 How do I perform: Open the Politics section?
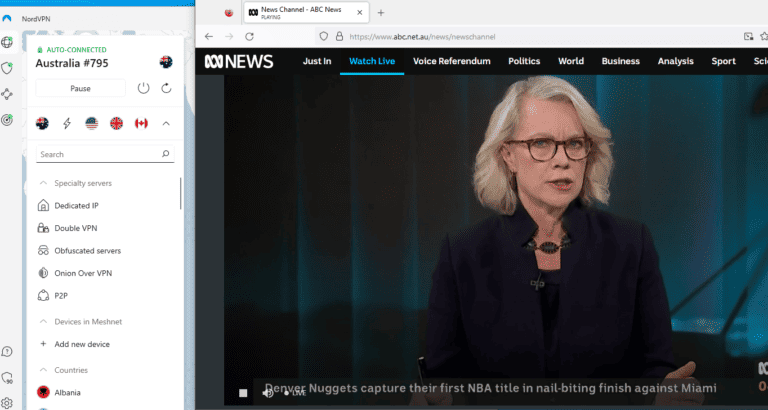524,61
